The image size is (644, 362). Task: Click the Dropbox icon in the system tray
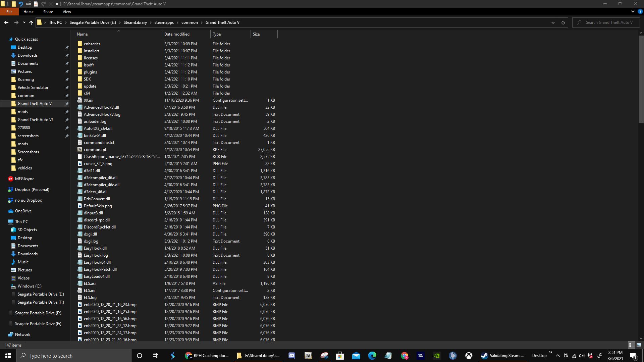590,356
